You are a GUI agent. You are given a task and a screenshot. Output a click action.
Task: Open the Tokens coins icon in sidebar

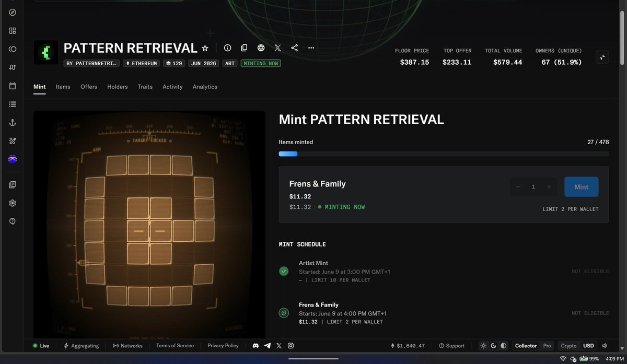click(13, 49)
